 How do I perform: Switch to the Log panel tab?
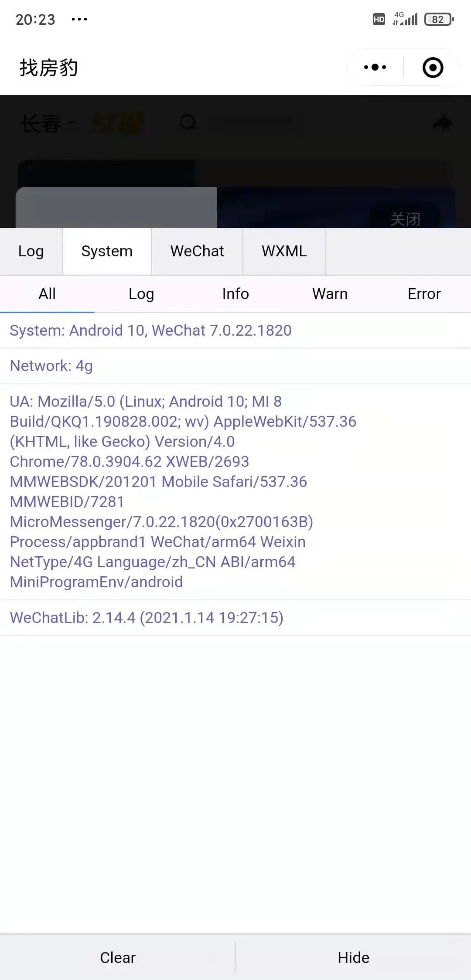(31, 252)
